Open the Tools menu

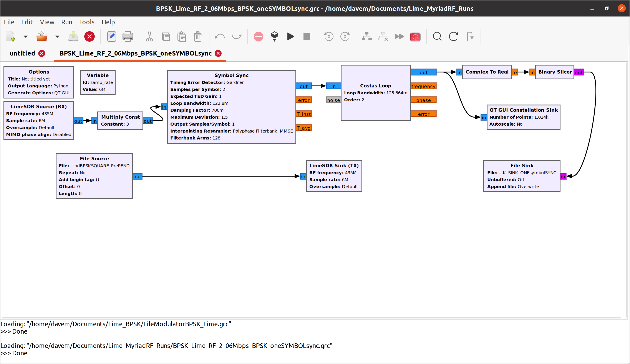coord(86,22)
